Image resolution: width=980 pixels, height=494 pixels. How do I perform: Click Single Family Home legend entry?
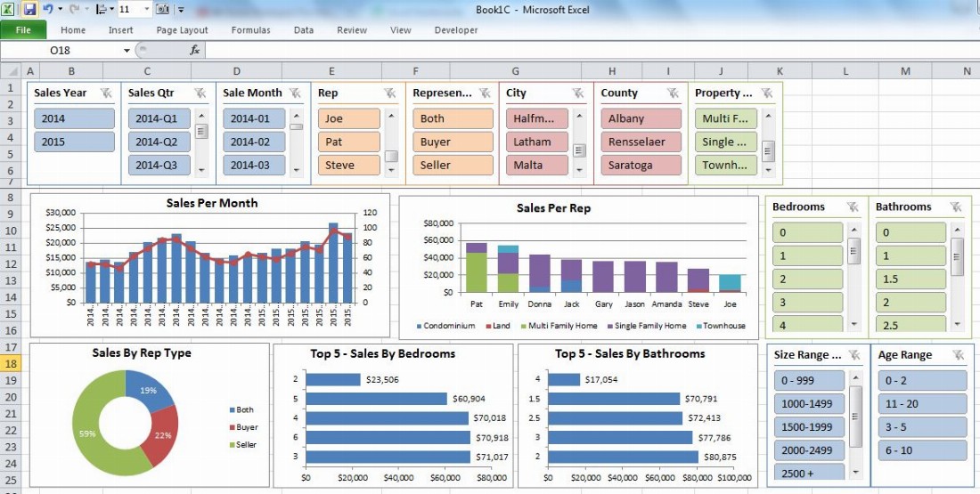[646, 326]
